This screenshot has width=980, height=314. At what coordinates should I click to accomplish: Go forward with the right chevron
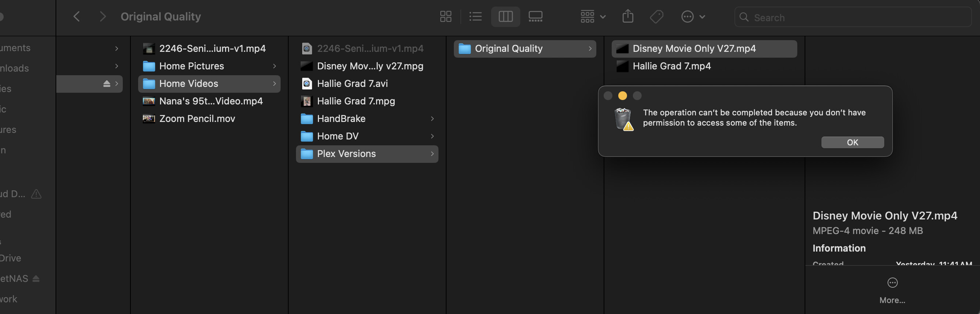(102, 17)
